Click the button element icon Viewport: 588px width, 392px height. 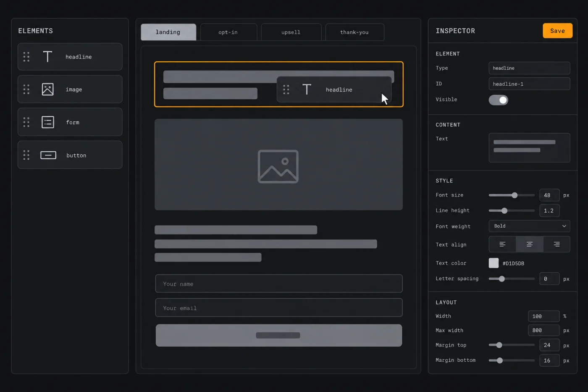48,155
